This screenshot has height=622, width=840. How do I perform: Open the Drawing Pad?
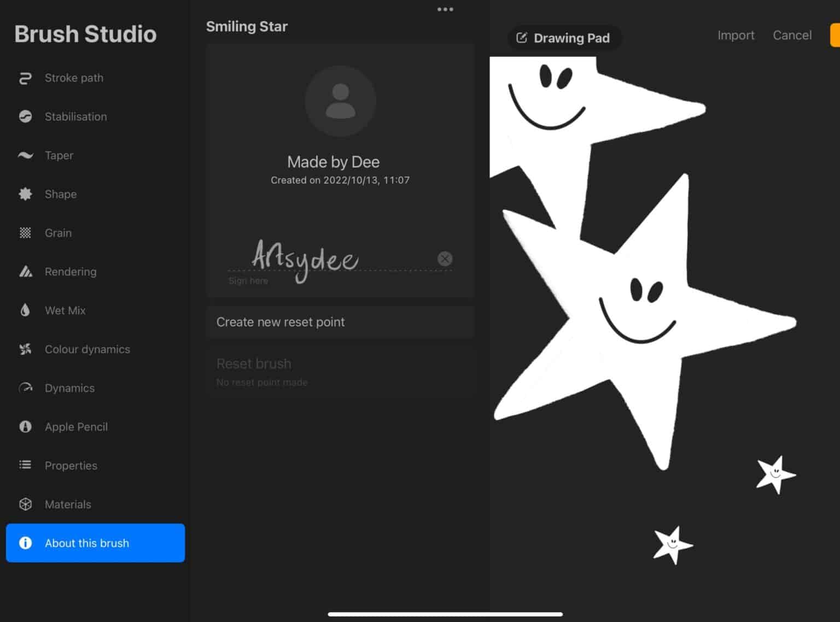pos(564,38)
